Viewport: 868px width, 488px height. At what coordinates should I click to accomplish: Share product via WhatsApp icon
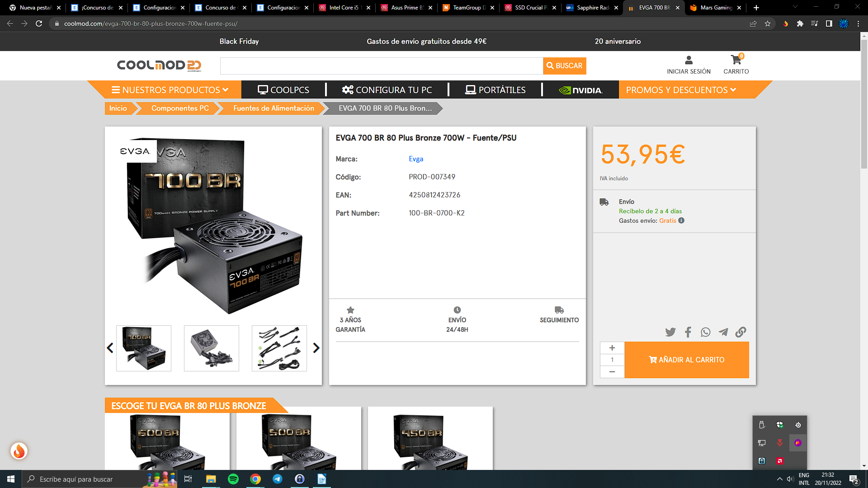(705, 332)
